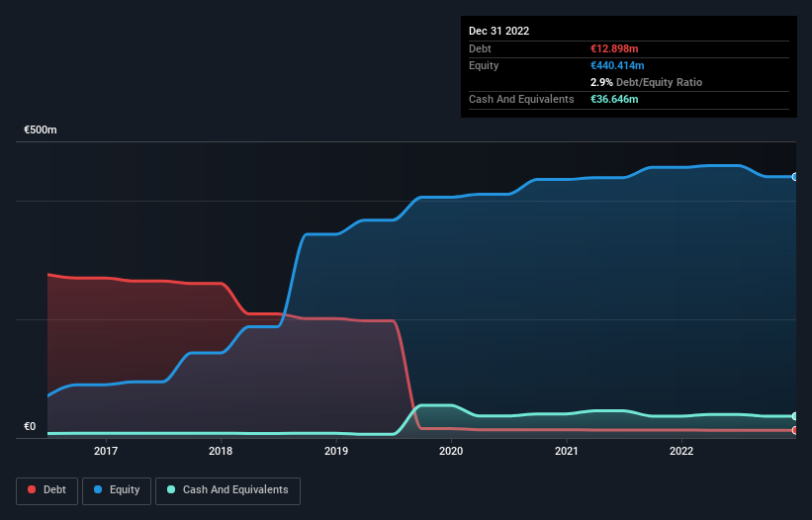Image resolution: width=812 pixels, height=520 pixels.
Task: Click the 2017 axis label
Action: tap(106, 451)
